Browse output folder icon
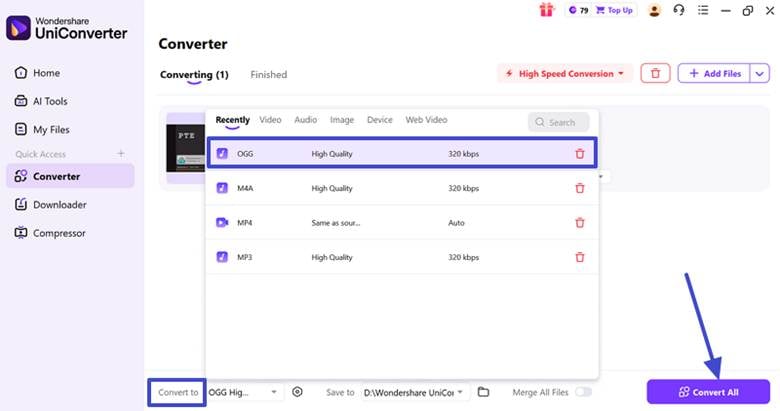This screenshot has width=780, height=411. pyautogui.click(x=483, y=392)
